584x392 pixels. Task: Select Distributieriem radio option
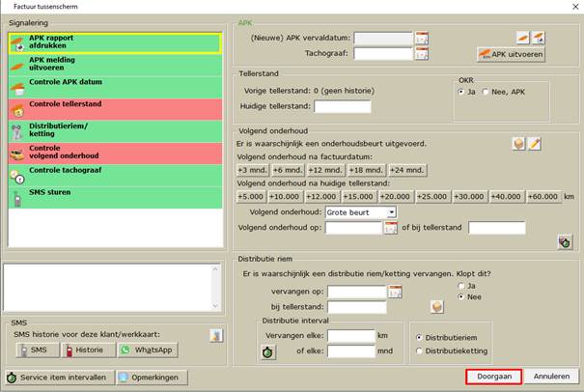pyautogui.click(x=419, y=338)
